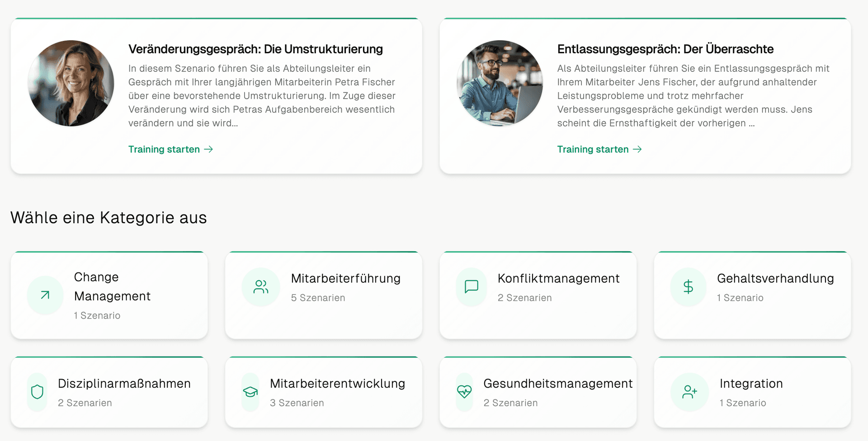Screen dimensions: 868x441
Task: Click the Mitarbeiterführung people icon
Action: click(x=261, y=287)
